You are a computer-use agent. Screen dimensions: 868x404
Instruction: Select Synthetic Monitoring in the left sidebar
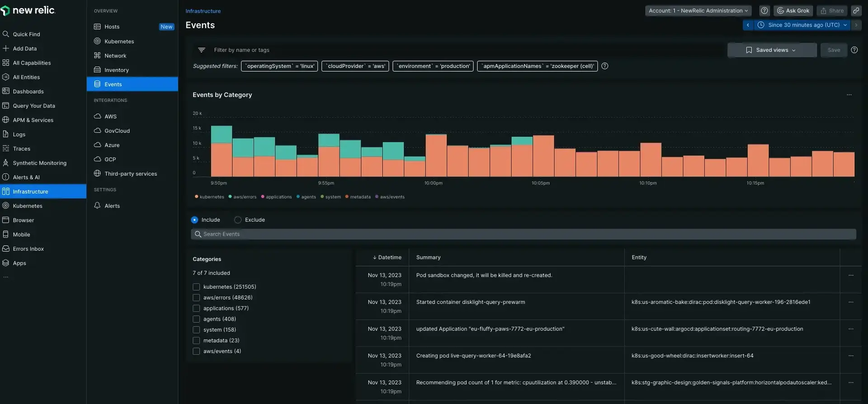point(39,163)
